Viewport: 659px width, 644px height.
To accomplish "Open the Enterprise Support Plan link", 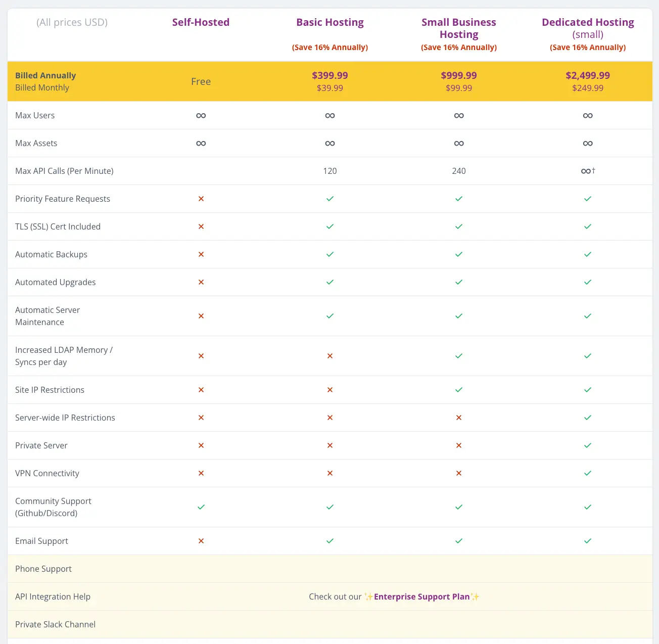I will click(421, 596).
